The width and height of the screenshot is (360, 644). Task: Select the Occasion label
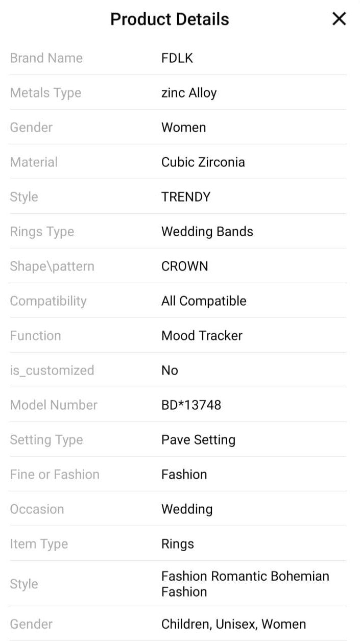pos(37,509)
